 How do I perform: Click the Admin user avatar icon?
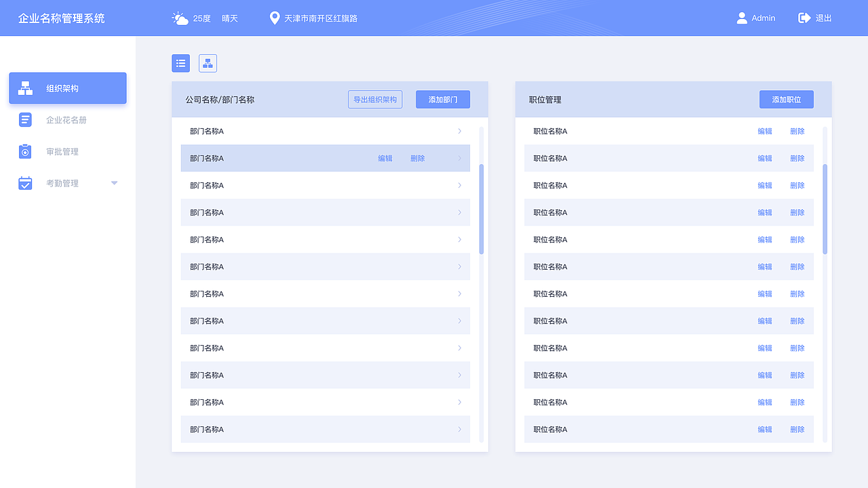742,18
